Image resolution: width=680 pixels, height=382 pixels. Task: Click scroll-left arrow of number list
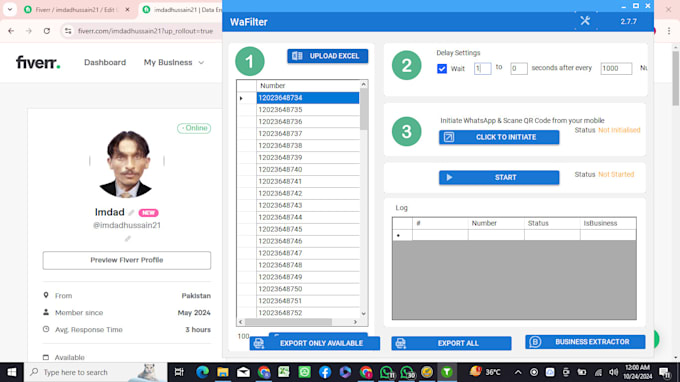[x=241, y=322]
